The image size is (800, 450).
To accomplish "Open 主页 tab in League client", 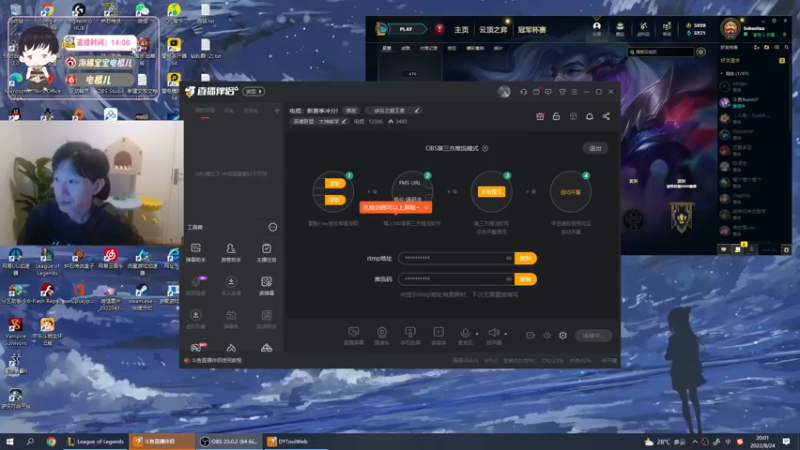I will (x=461, y=30).
